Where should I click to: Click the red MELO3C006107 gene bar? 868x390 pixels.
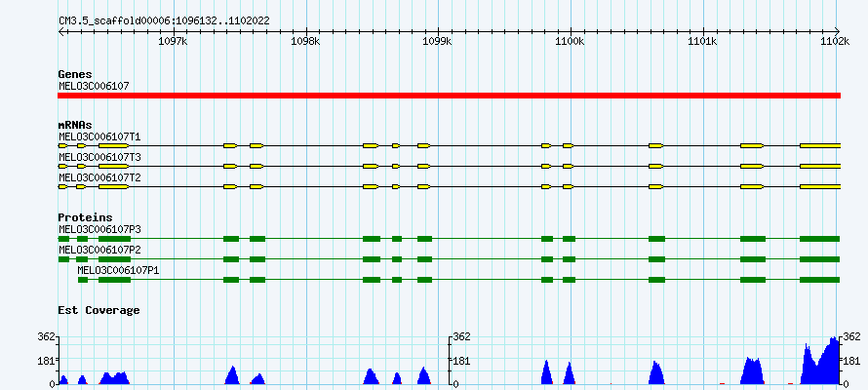point(449,96)
